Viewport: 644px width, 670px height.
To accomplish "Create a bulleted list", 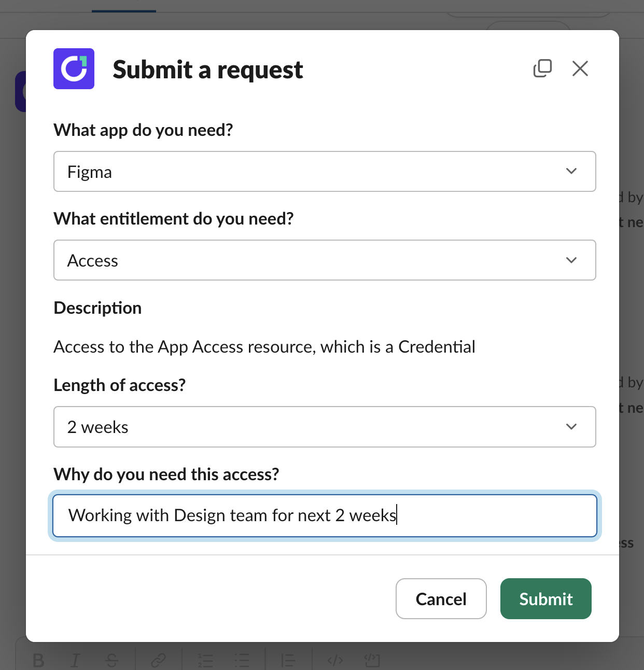I will tap(242, 661).
